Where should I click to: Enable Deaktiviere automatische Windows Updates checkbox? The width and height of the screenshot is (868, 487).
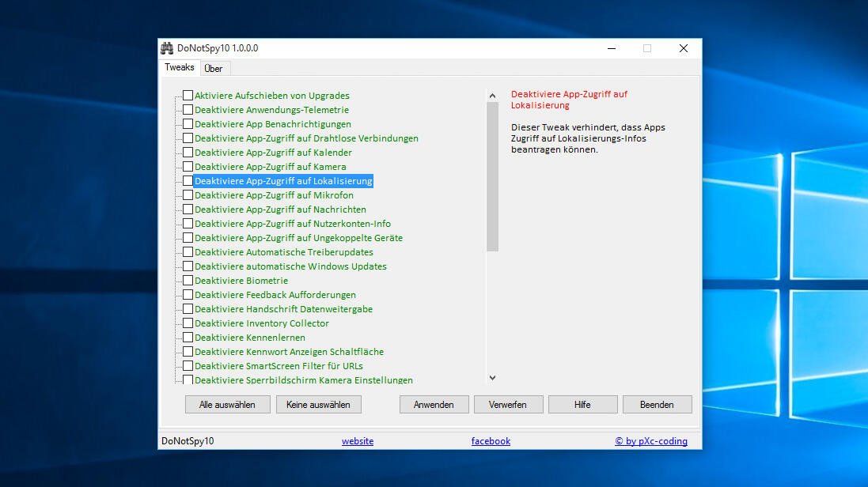[188, 266]
